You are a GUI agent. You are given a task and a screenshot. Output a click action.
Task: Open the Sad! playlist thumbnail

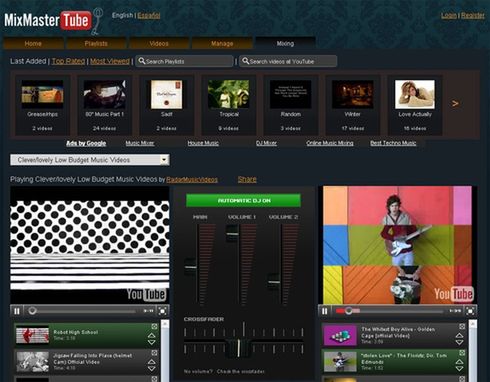coord(166,94)
